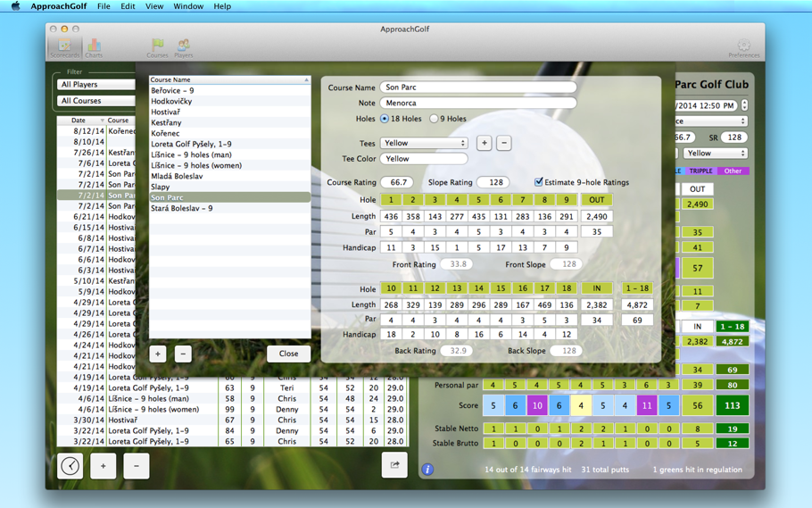Select the 8/12/14 scorecard row
This screenshot has width=812, height=508.
coord(96,131)
